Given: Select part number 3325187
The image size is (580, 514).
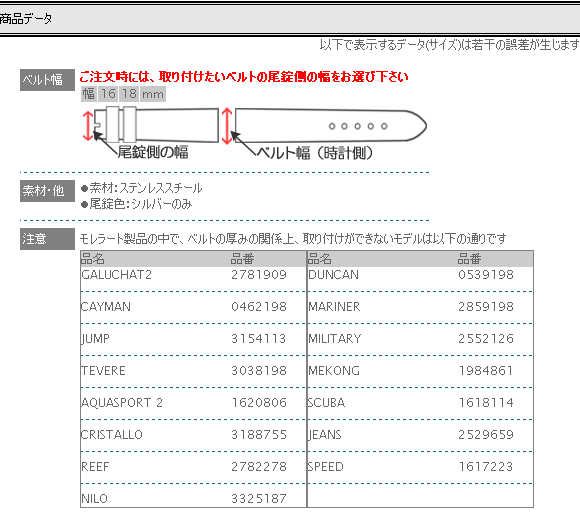Looking at the screenshot, I should pyautogui.click(x=259, y=498).
